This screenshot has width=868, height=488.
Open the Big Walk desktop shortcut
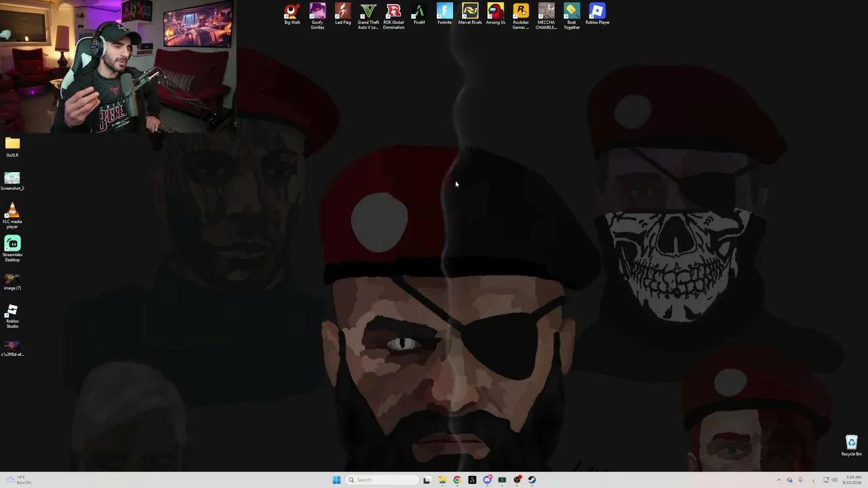click(292, 14)
